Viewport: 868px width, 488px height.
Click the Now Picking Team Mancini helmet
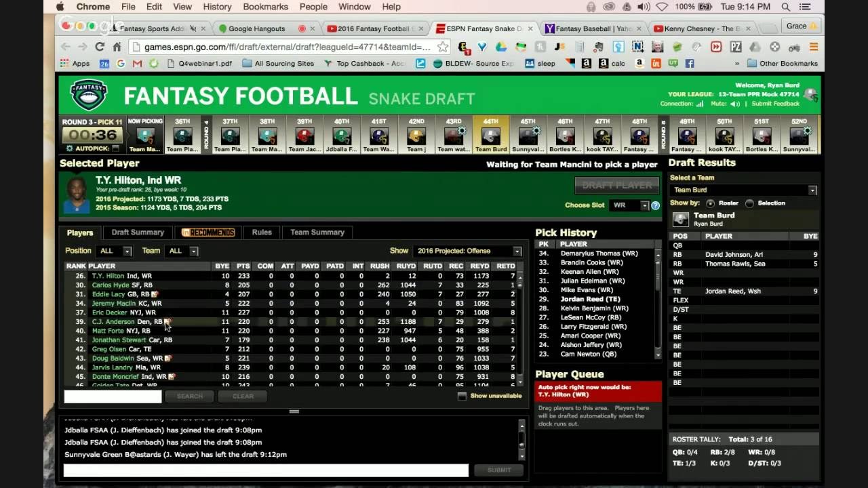point(145,137)
